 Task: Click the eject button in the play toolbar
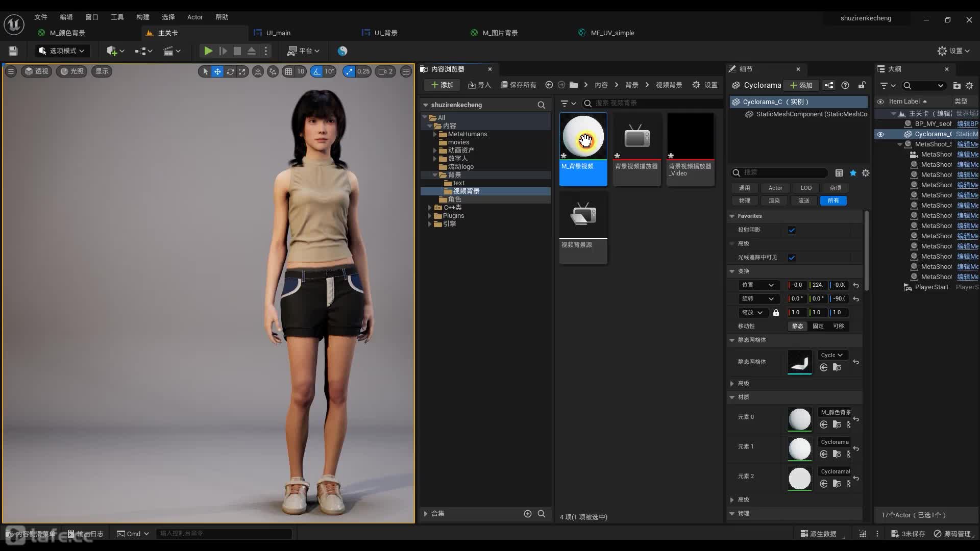click(x=252, y=51)
